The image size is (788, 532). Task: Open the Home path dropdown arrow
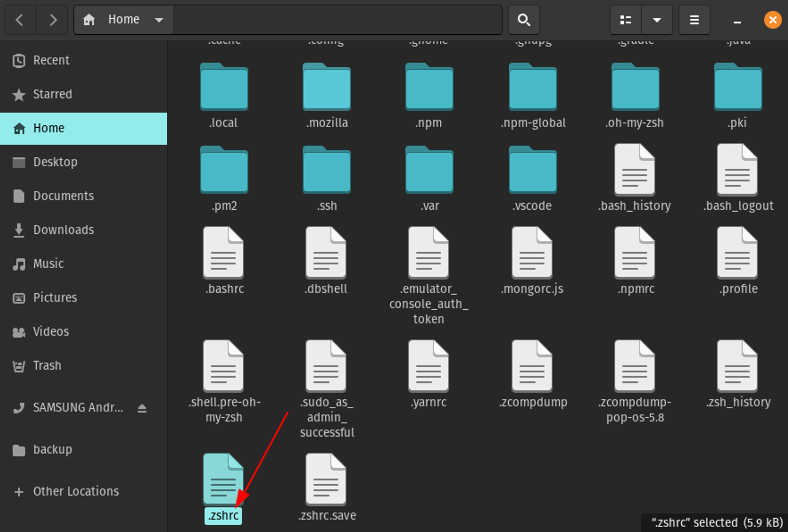[159, 20]
